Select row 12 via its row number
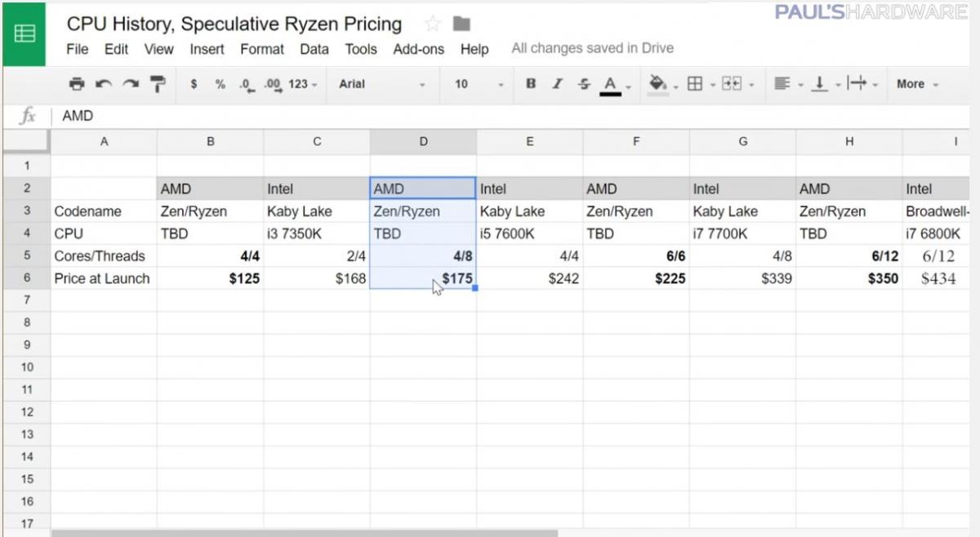980x537 pixels. pos(27,412)
